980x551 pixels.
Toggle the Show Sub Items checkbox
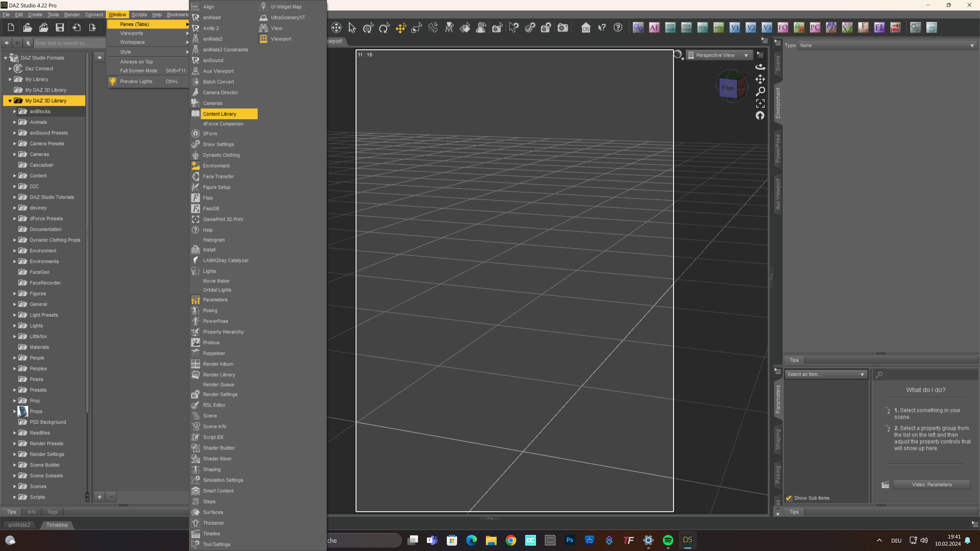click(x=789, y=498)
